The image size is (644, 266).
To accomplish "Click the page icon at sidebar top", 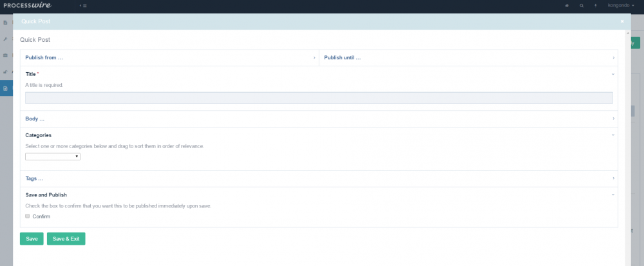I will [5, 23].
